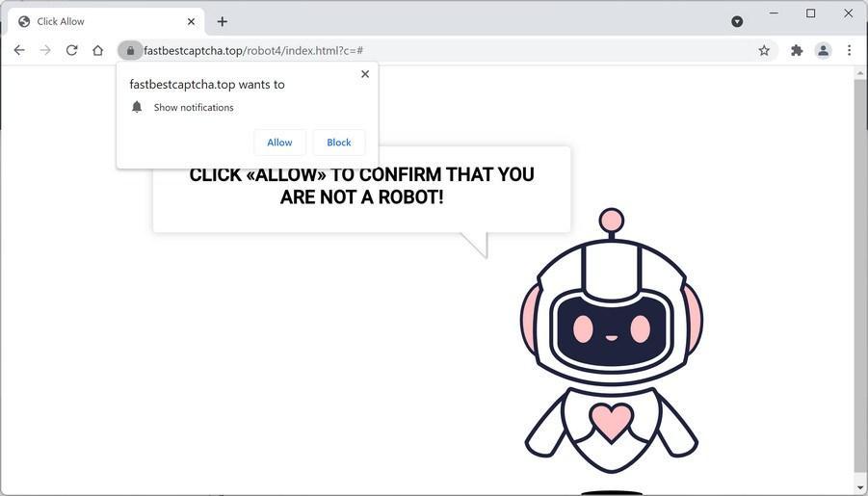View site information via lock icon
Image resolution: width=868 pixels, height=496 pixels.
click(130, 50)
